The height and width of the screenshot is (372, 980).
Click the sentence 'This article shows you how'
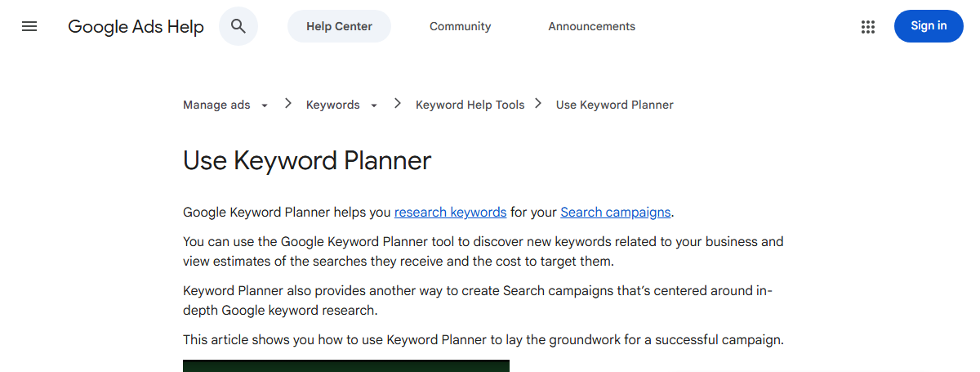[483, 339]
